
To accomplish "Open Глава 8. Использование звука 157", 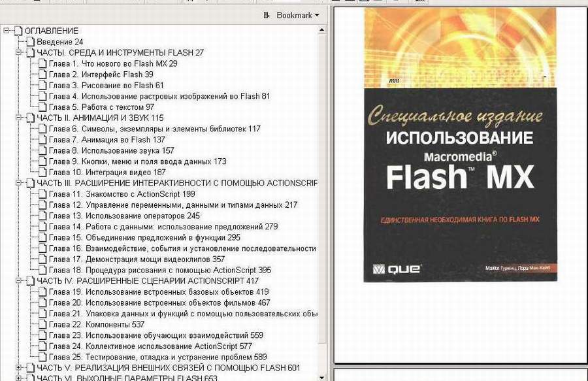I will coord(111,151).
